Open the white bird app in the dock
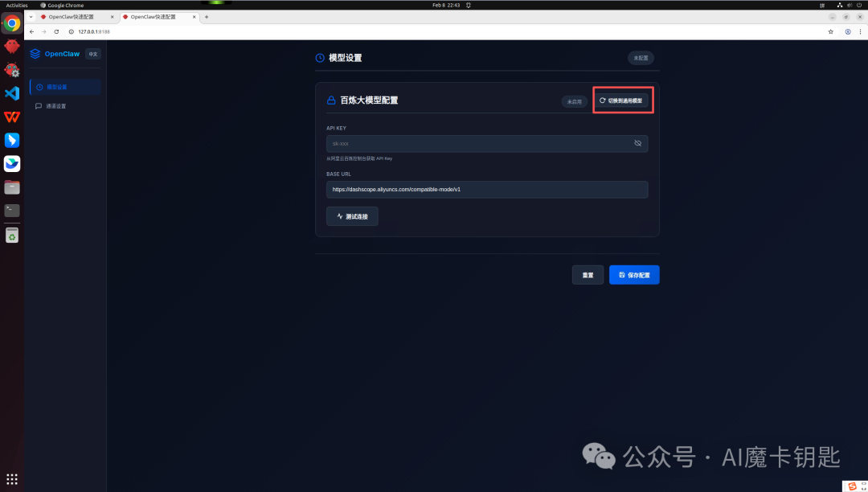Viewport: 868px width, 492px height. (11, 163)
